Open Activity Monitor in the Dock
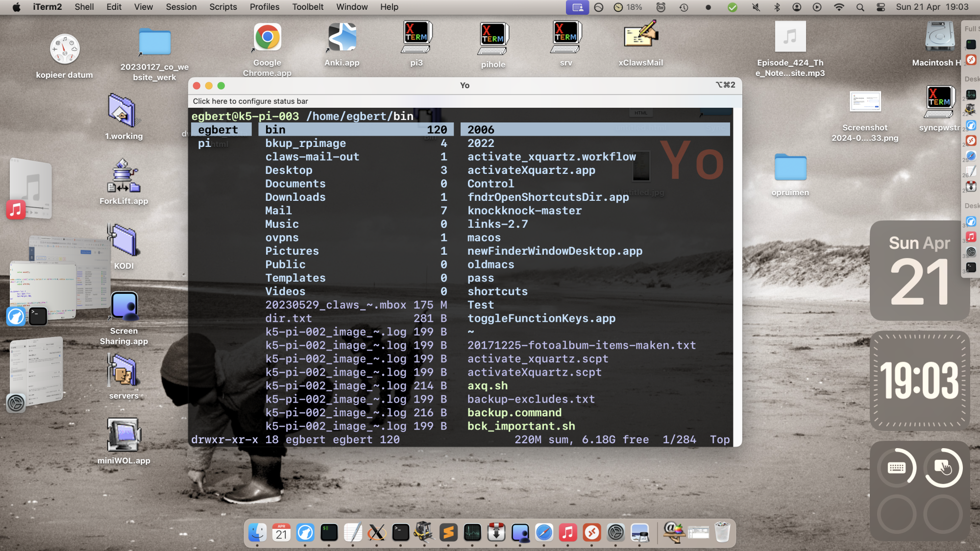 (x=472, y=532)
